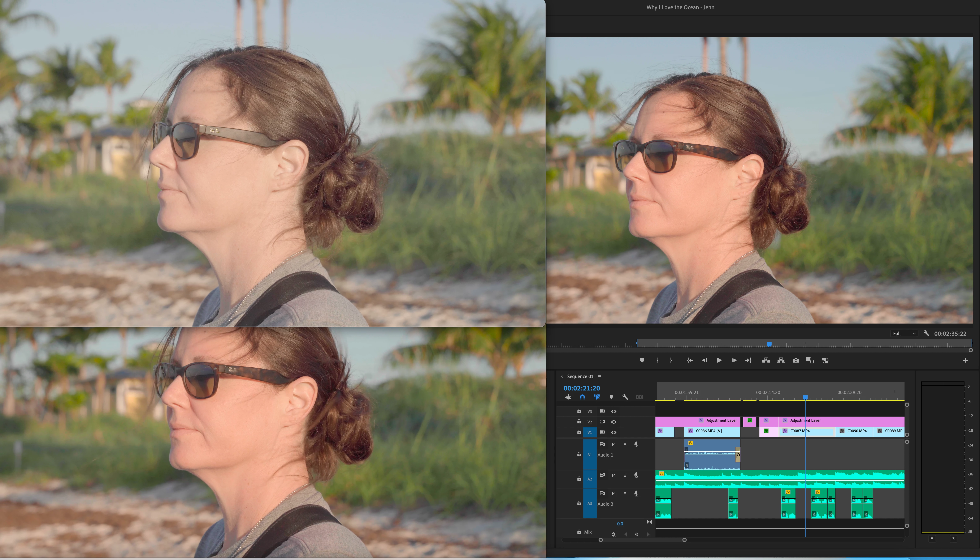This screenshot has width=980, height=560.
Task: Click the program monitor blue playhead marker
Action: 769,344
